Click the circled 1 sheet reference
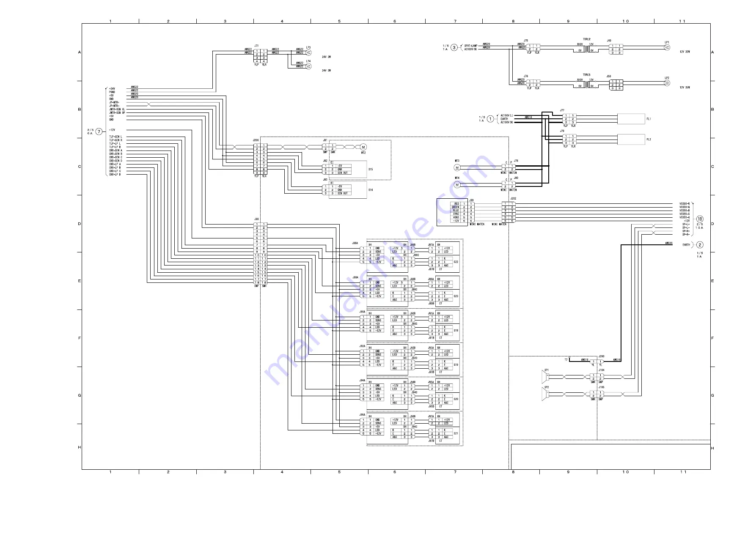This screenshot has width=756, height=534. coord(490,119)
